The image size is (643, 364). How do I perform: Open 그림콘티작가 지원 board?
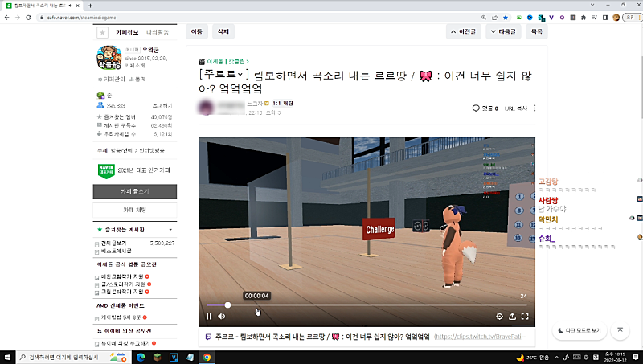[122, 292]
